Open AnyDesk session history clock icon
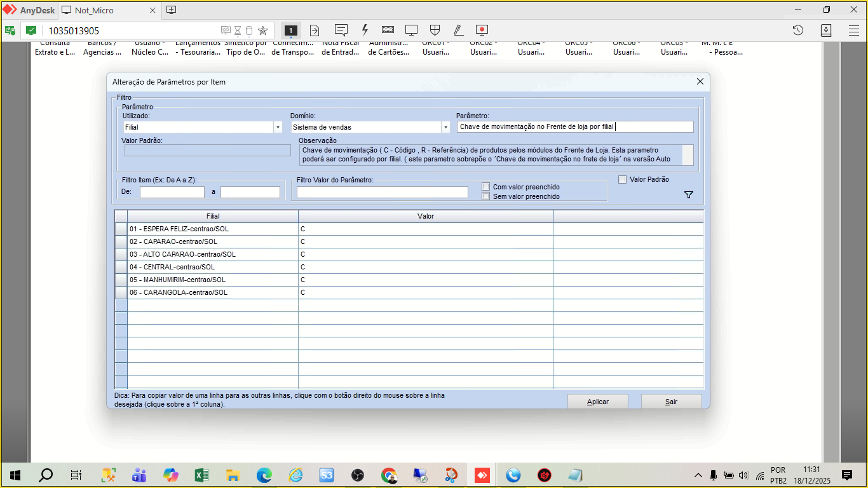Viewport: 868px width, 488px height. [798, 30]
